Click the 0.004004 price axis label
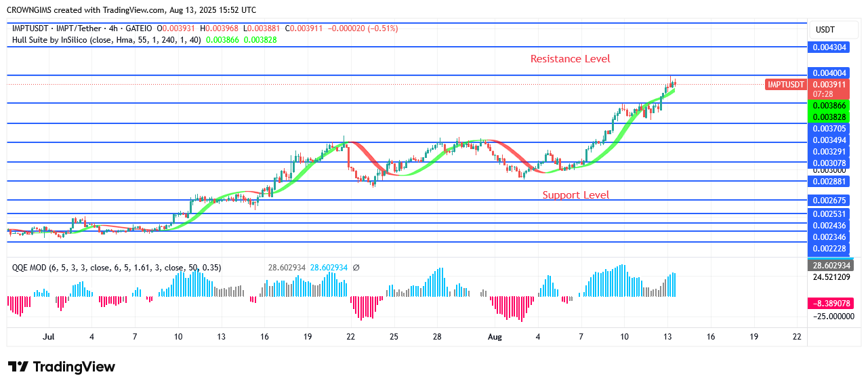The width and height of the screenshot is (868, 387). click(830, 73)
